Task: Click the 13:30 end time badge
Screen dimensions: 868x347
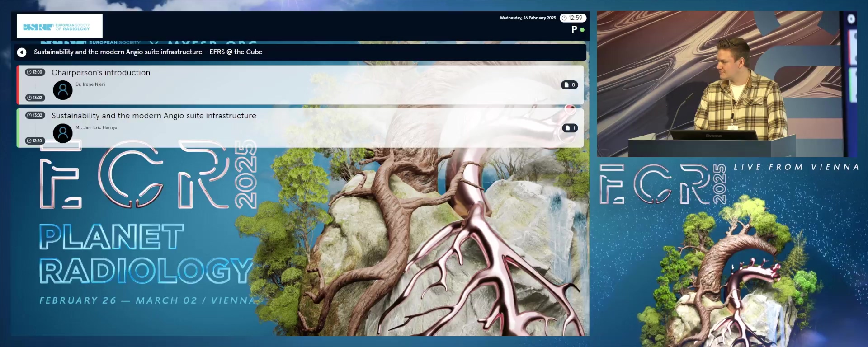Action: pos(35,141)
